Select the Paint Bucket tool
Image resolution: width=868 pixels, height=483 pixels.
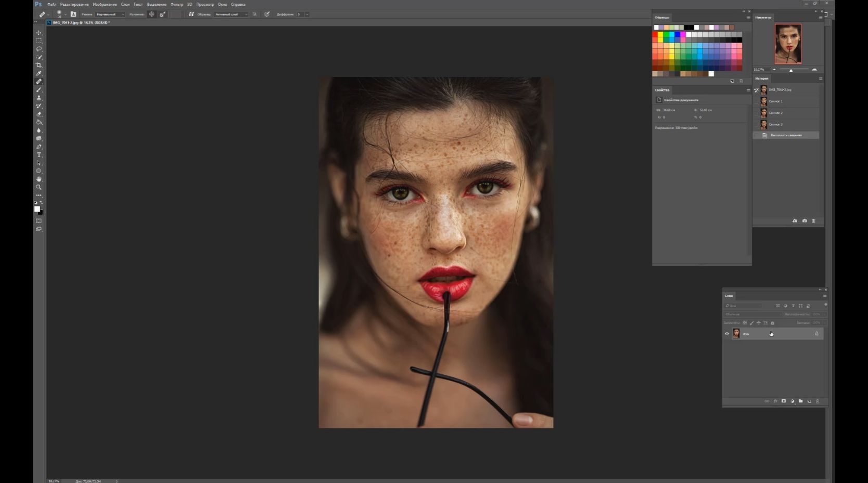coord(39,122)
